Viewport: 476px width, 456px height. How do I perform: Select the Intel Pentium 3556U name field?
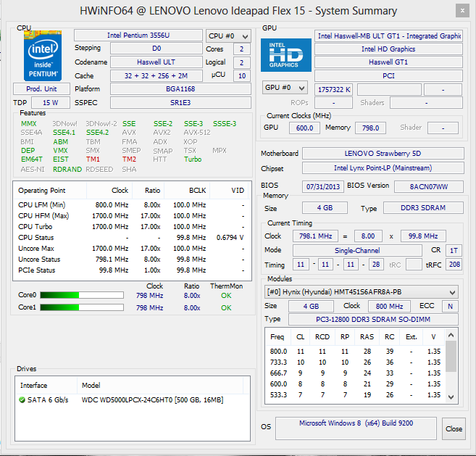point(138,36)
